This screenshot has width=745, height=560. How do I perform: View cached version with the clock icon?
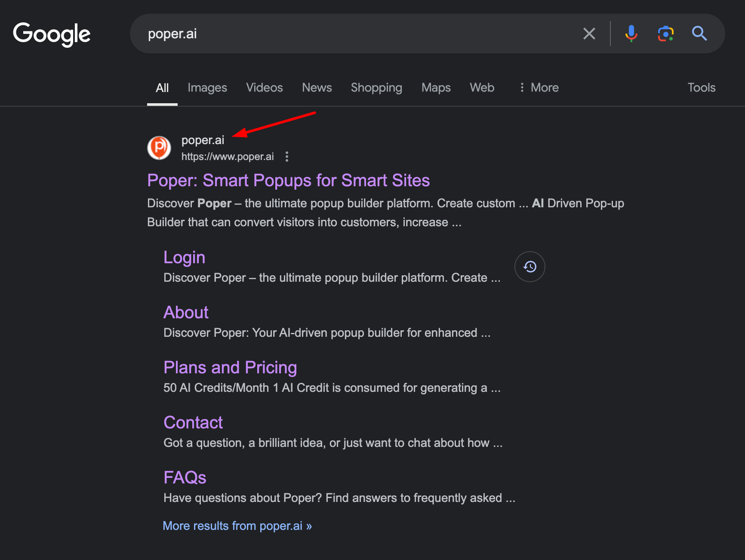530,267
